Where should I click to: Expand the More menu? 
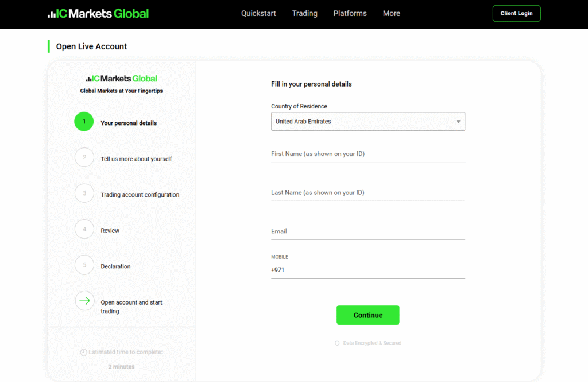click(x=392, y=13)
